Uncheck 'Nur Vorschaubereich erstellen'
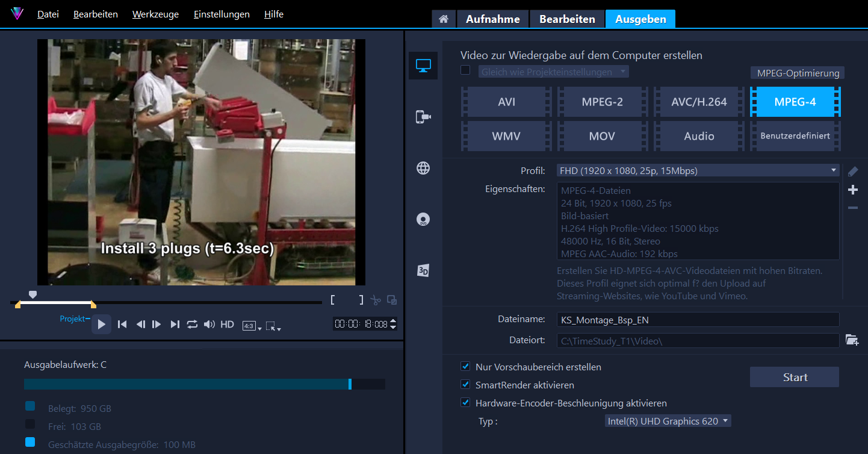This screenshot has height=454, width=868. pos(465,366)
